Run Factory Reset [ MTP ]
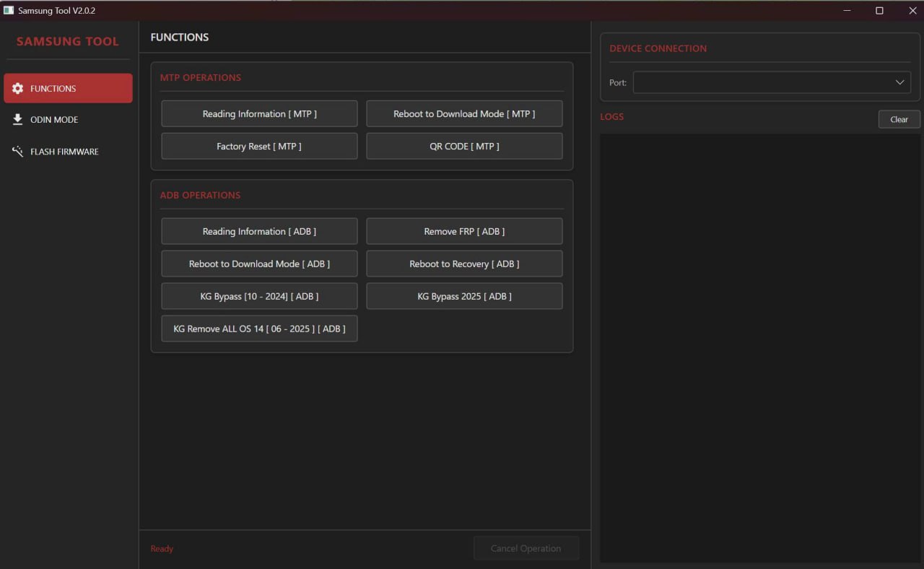 coord(259,146)
